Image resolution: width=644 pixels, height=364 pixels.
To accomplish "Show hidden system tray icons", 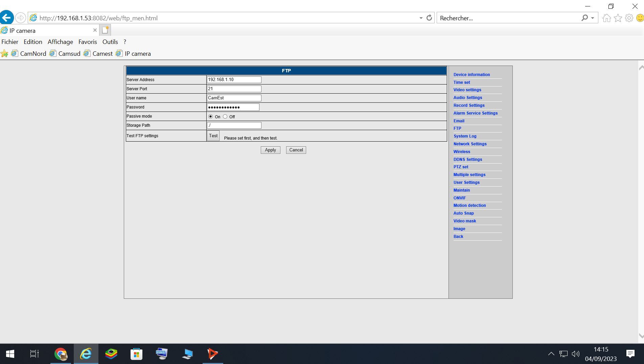I will tap(551, 354).
